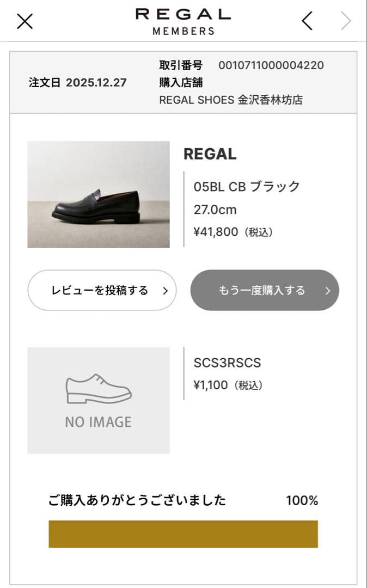Click the 100% completed progress bar

point(183,533)
